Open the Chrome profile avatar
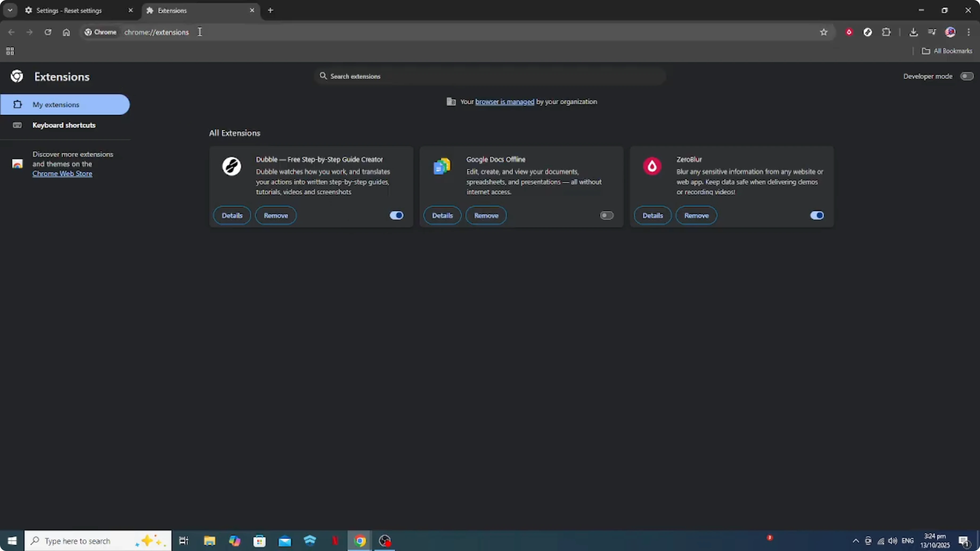The image size is (980, 551). point(950,32)
